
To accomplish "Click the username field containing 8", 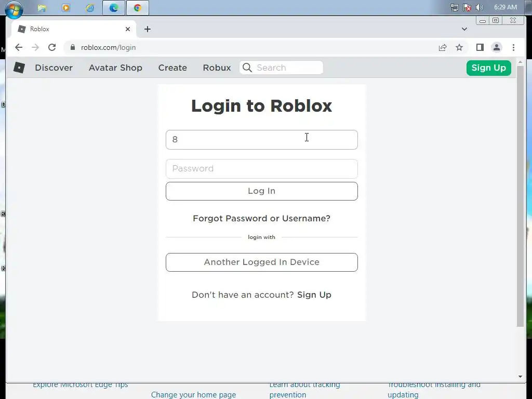I will [262, 140].
